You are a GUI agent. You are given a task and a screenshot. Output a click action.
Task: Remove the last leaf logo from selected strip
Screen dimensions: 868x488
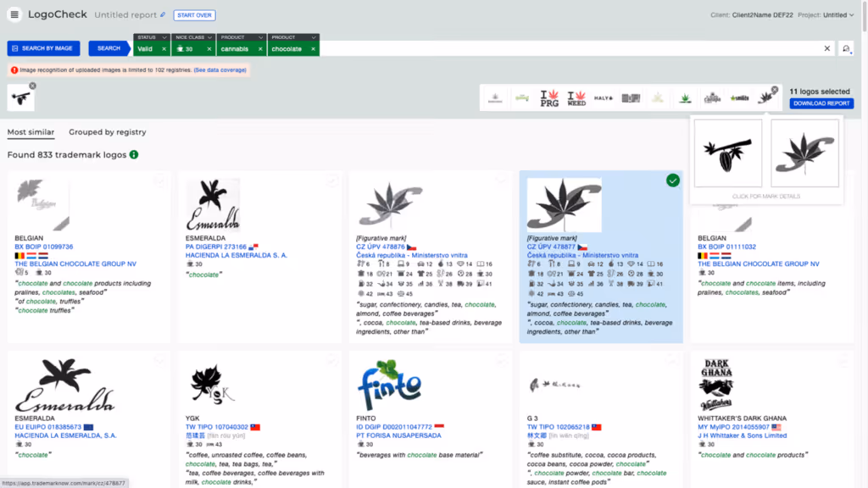(775, 90)
